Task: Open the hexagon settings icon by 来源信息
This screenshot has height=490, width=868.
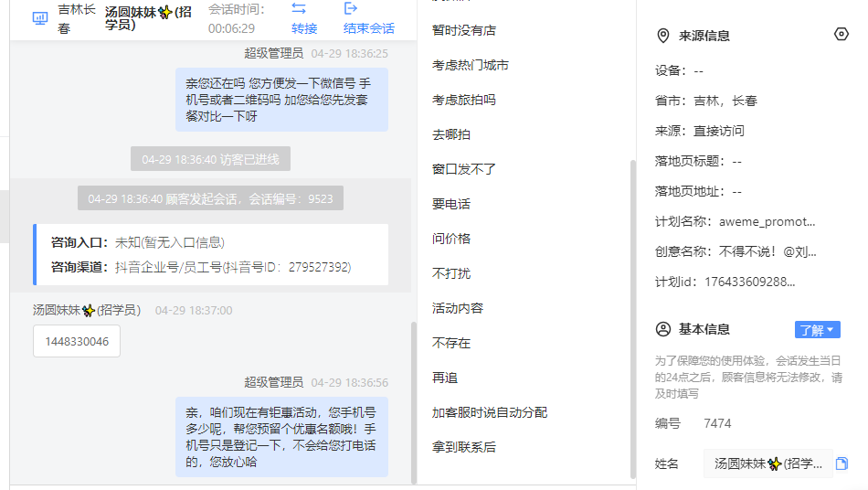Action: pyautogui.click(x=841, y=35)
